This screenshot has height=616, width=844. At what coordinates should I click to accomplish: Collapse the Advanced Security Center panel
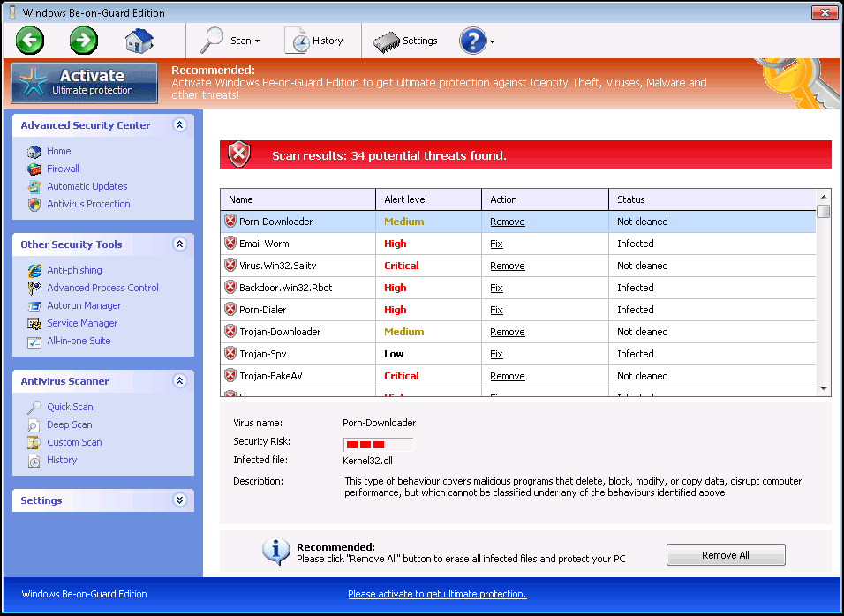[180, 125]
